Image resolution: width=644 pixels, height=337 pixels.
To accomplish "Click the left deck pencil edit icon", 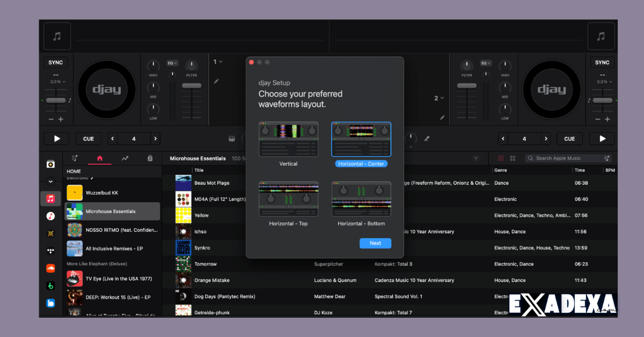I will tap(216, 82).
